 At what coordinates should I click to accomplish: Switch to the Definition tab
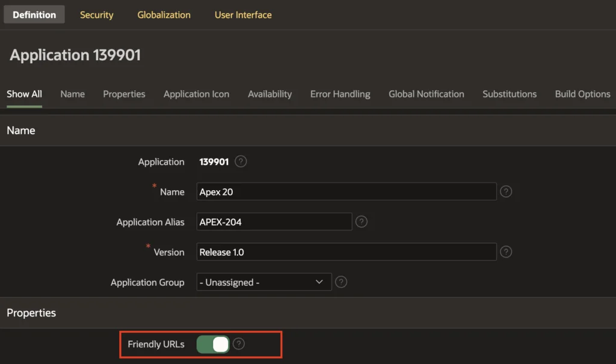point(34,14)
